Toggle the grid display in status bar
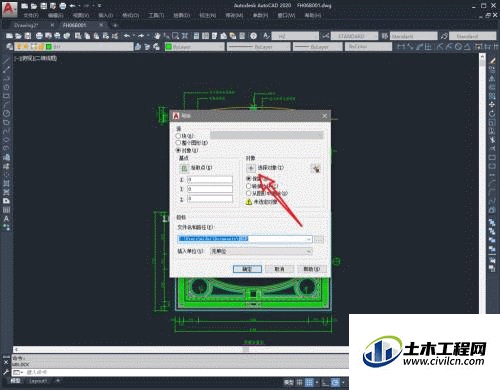This screenshot has height=390, width=500. tap(300, 382)
